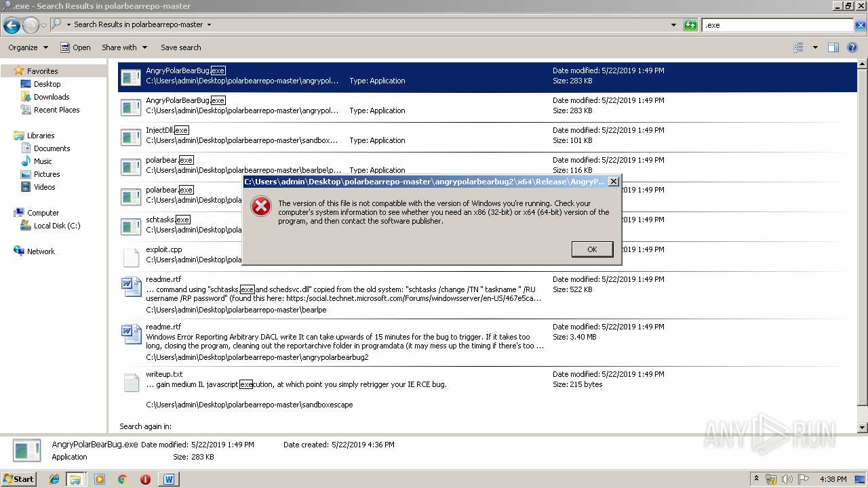The image size is (868, 488).
Task: Select Libraries in navigation pane
Action: pos(41,136)
